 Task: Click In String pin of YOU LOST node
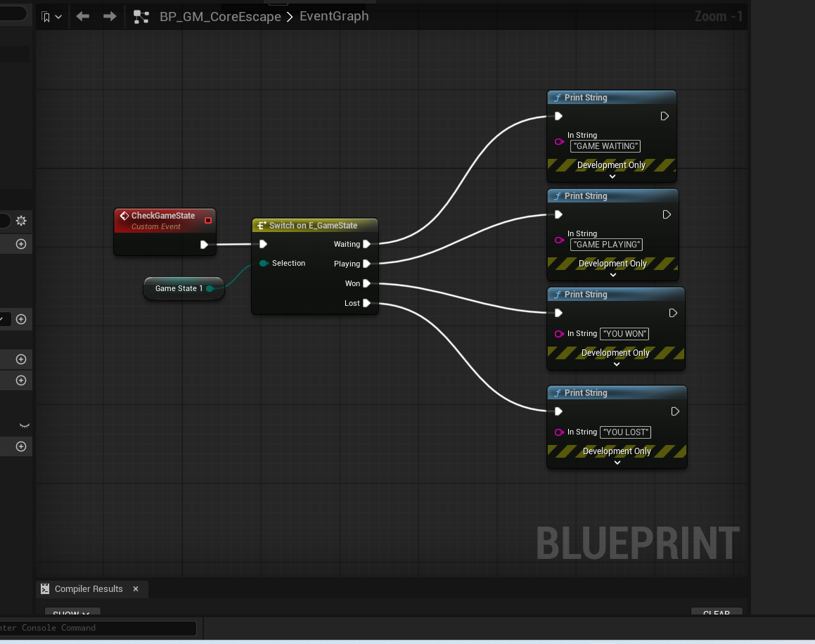point(559,432)
